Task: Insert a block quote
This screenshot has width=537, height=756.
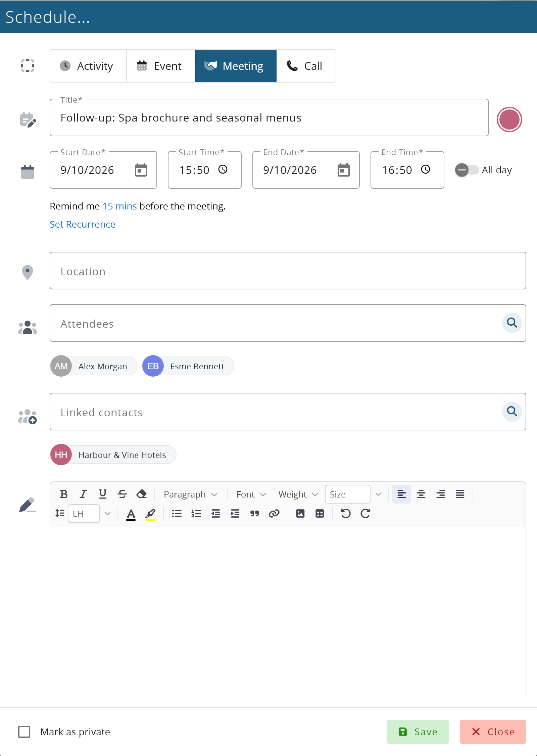Action: tap(254, 514)
